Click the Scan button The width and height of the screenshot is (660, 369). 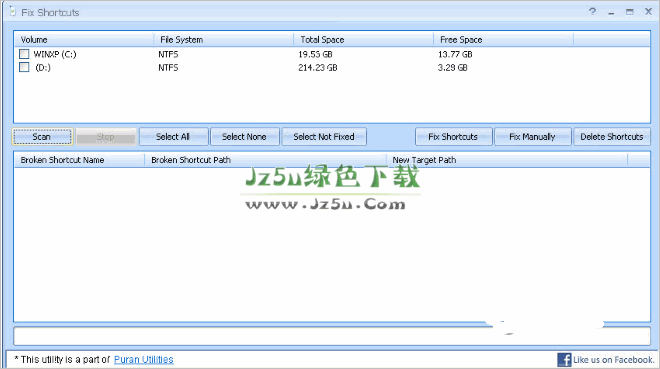42,137
